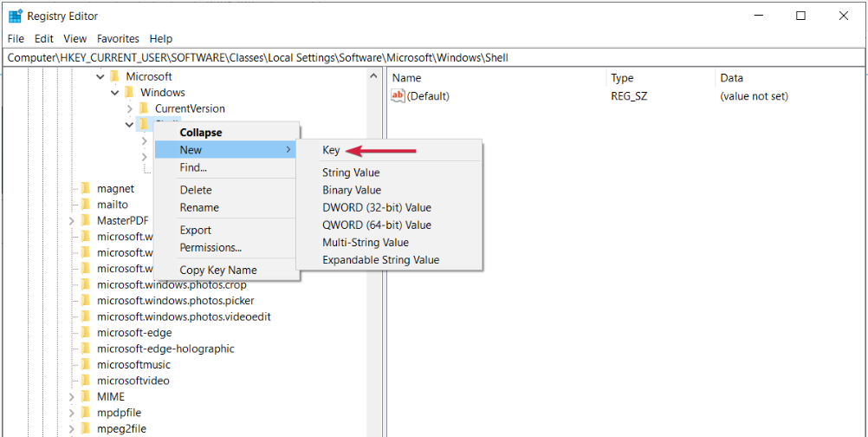This screenshot has height=437, width=868.
Task: Click the microsoft.windows.photos.videoedit folder icon
Action: click(85, 316)
